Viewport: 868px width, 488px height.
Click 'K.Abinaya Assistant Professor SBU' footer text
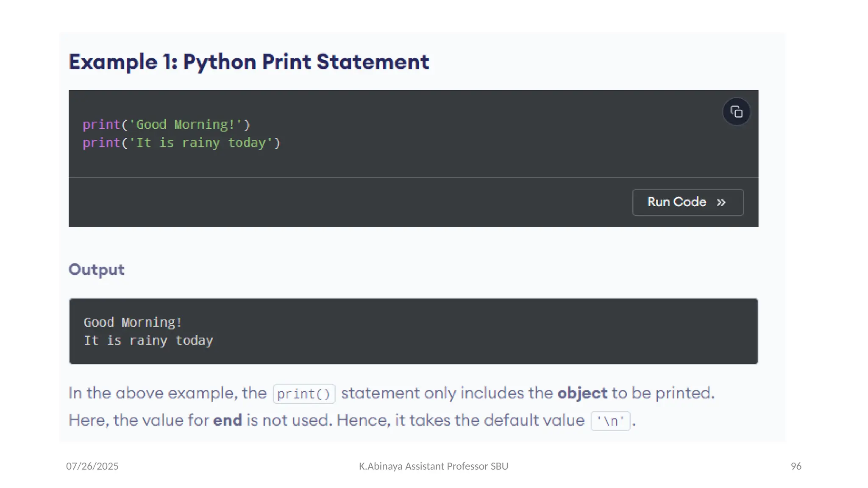433,466
